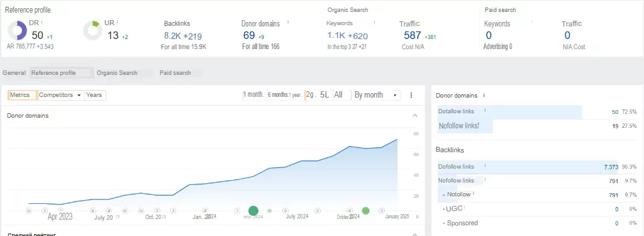
Task: Open the 1.1K organic keywords value
Action: point(336,36)
